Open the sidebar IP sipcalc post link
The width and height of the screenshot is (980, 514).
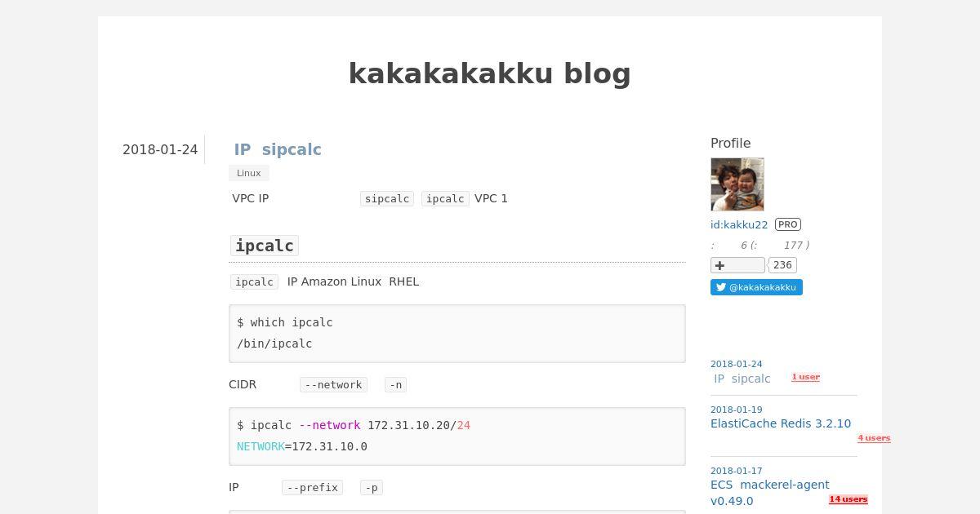click(x=742, y=379)
